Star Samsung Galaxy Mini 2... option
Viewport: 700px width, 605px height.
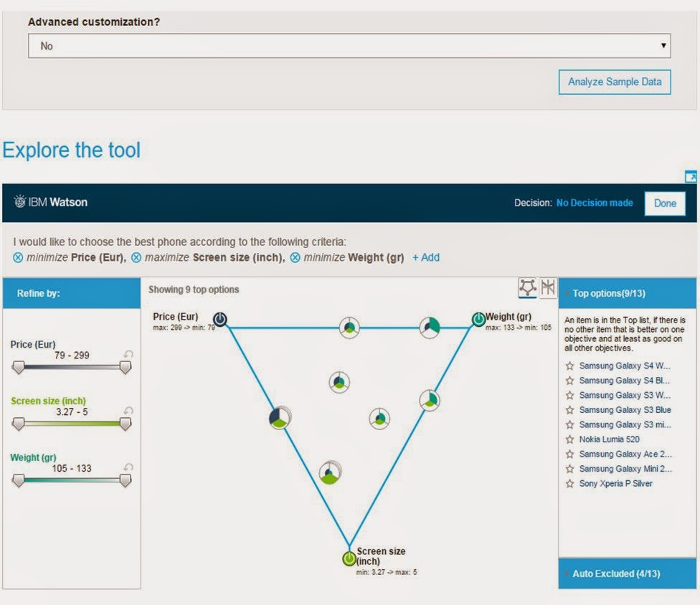click(569, 469)
